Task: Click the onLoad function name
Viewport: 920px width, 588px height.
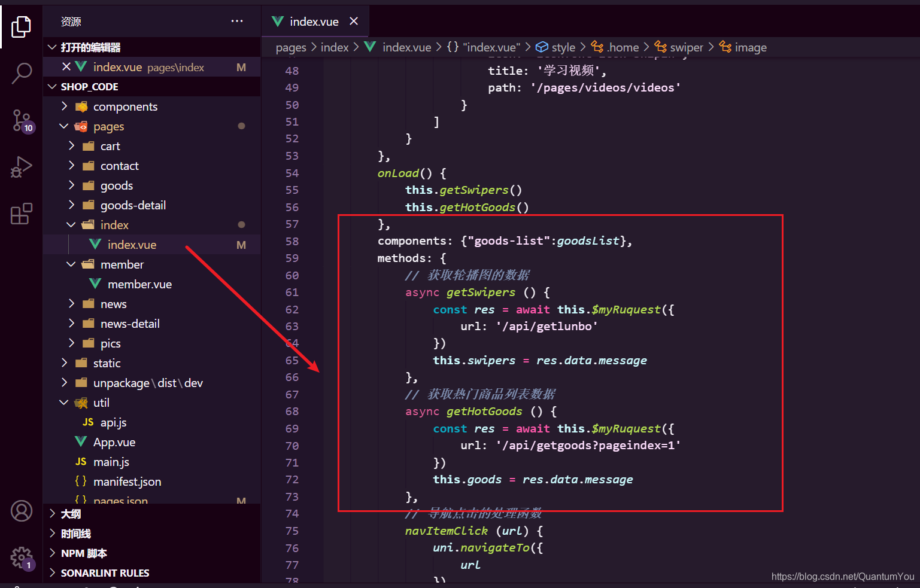Action: coord(398,173)
